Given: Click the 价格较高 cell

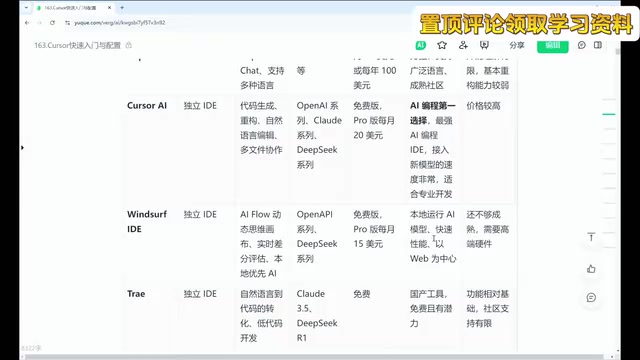Looking at the screenshot, I should pos(483,106).
